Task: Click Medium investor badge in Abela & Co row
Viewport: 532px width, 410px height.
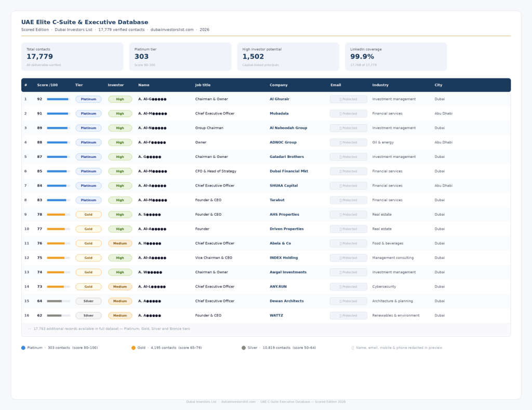Action: point(120,243)
